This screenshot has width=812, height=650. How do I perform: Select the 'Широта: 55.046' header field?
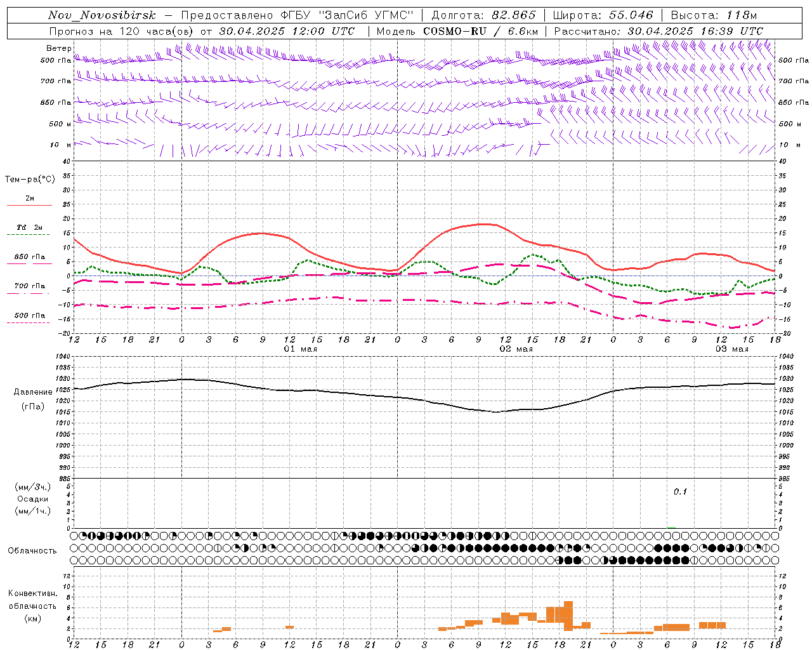click(603, 16)
